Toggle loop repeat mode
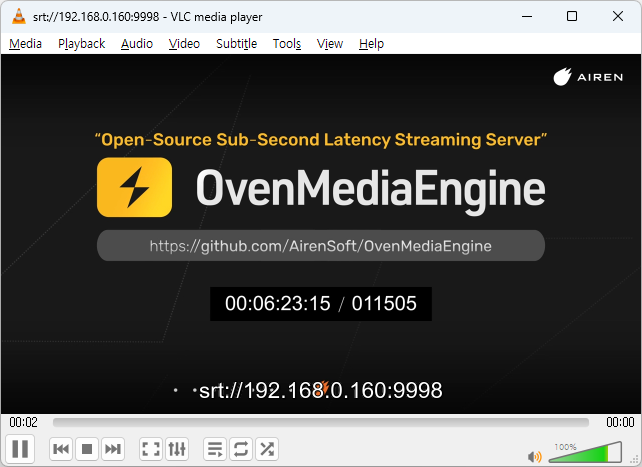Screen dimensions: 642x467 pyautogui.click(x=241, y=450)
